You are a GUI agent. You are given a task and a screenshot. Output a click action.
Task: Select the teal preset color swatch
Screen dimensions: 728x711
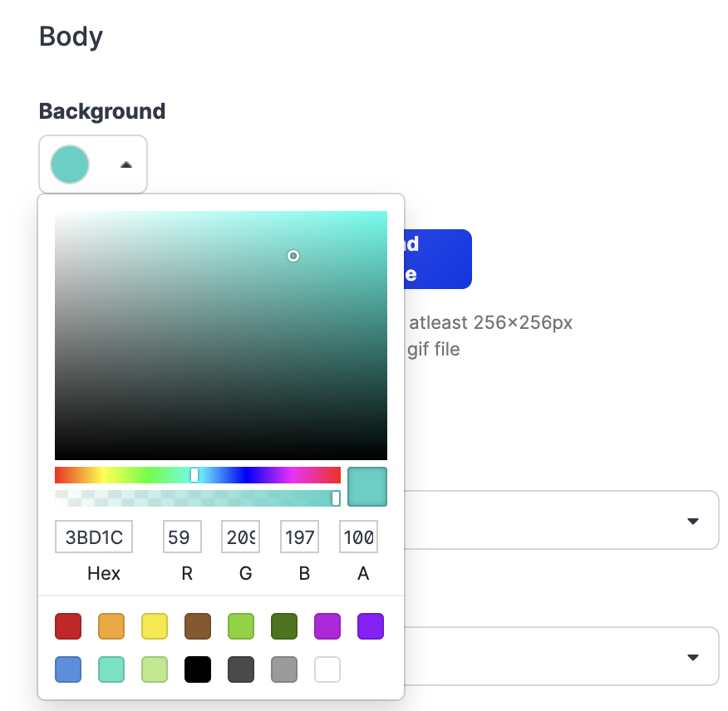(x=111, y=669)
